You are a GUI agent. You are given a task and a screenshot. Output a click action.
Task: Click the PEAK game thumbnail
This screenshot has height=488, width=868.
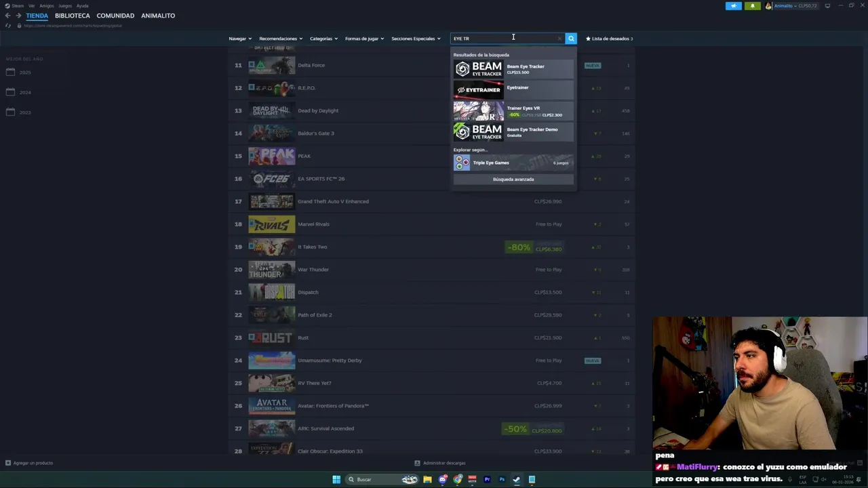tap(272, 156)
